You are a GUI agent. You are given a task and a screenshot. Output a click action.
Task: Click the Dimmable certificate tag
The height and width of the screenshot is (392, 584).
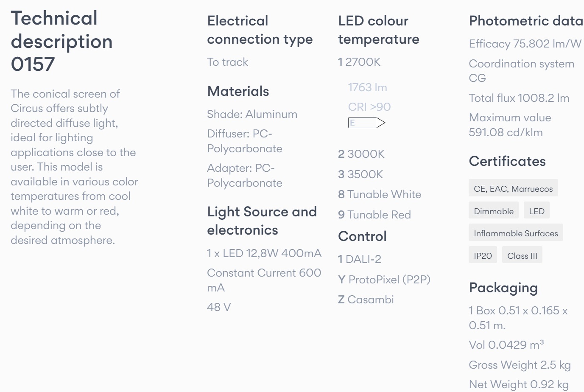(x=494, y=211)
